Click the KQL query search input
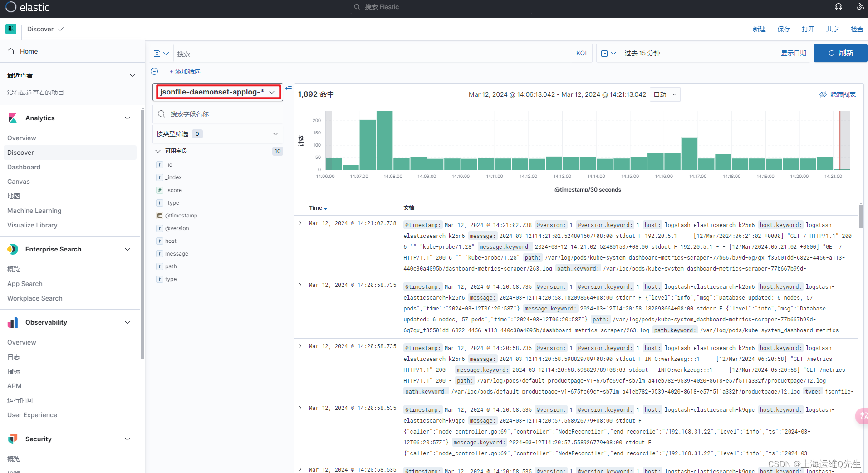The image size is (868, 473). click(372, 54)
